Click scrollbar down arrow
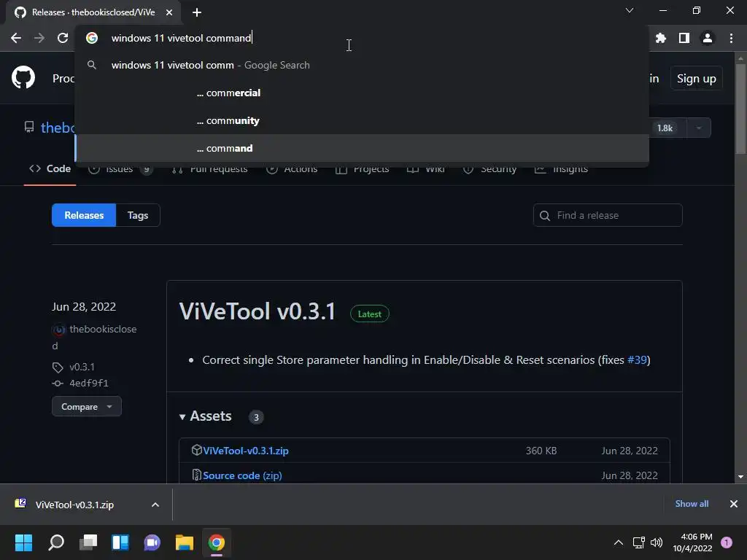The width and height of the screenshot is (747, 560). (740, 477)
